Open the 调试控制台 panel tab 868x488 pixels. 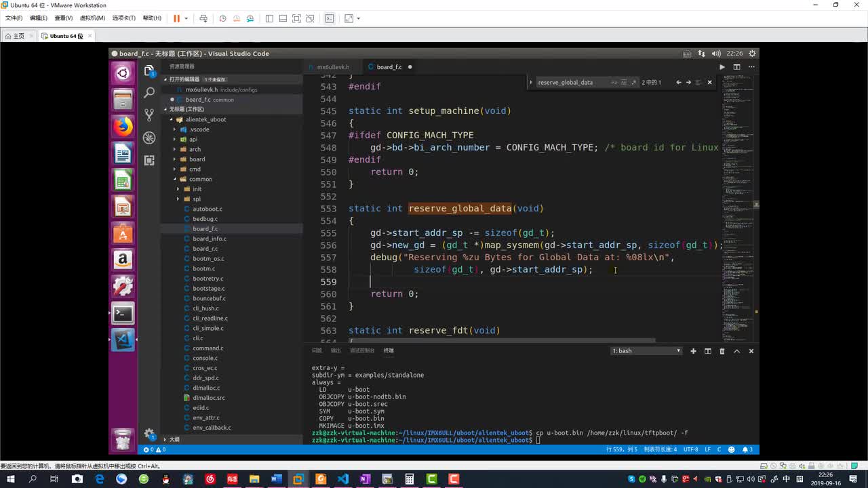pyautogui.click(x=362, y=351)
